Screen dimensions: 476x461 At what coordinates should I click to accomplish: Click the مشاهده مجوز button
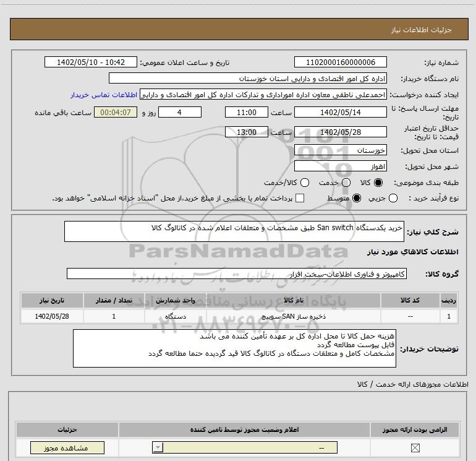[67, 447]
